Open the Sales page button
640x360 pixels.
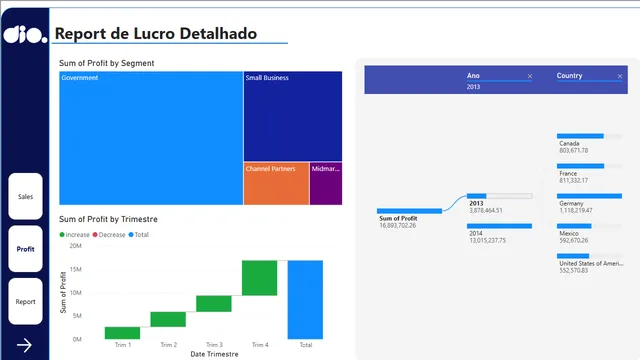(x=25, y=196)
